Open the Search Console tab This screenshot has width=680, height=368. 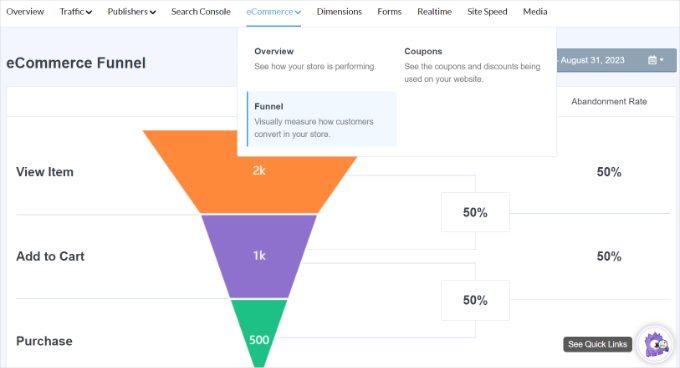tap(201, 12)
